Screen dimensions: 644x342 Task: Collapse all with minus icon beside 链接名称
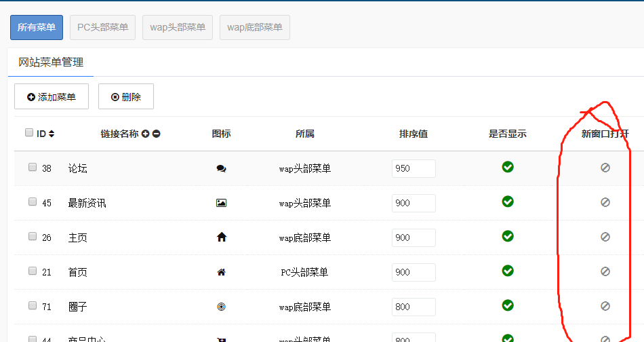(x=156, y=134)
